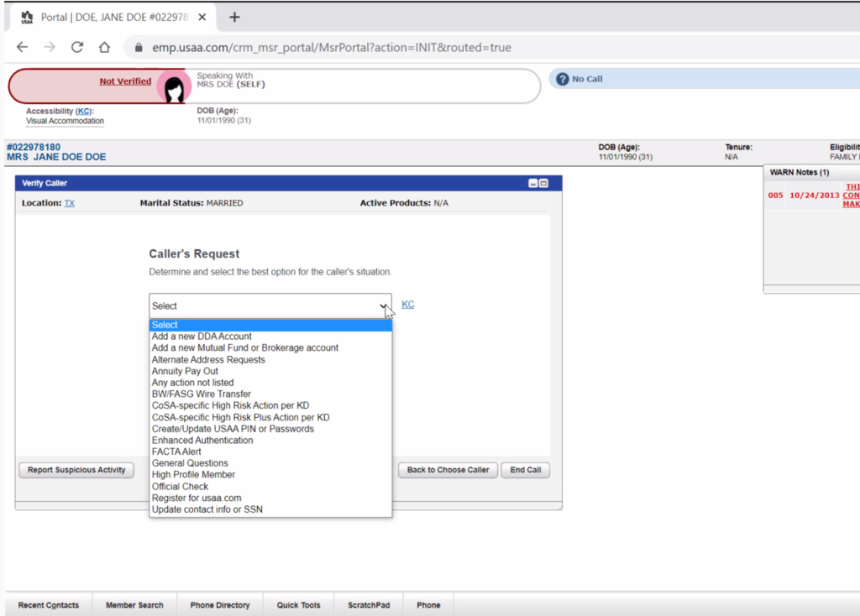Viewport: 860px width, 616px height.
Task: Click member number #022978180
Action: [x=34, y=147]
